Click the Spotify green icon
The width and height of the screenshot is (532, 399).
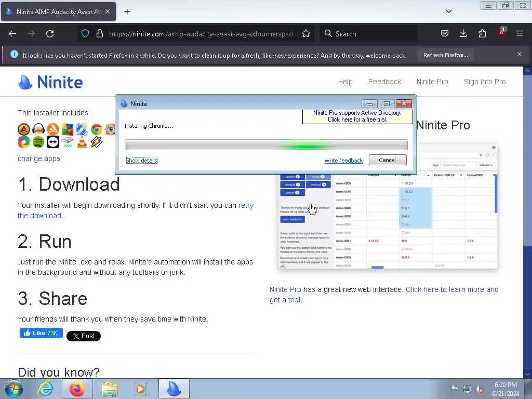(x=38, y=142)
